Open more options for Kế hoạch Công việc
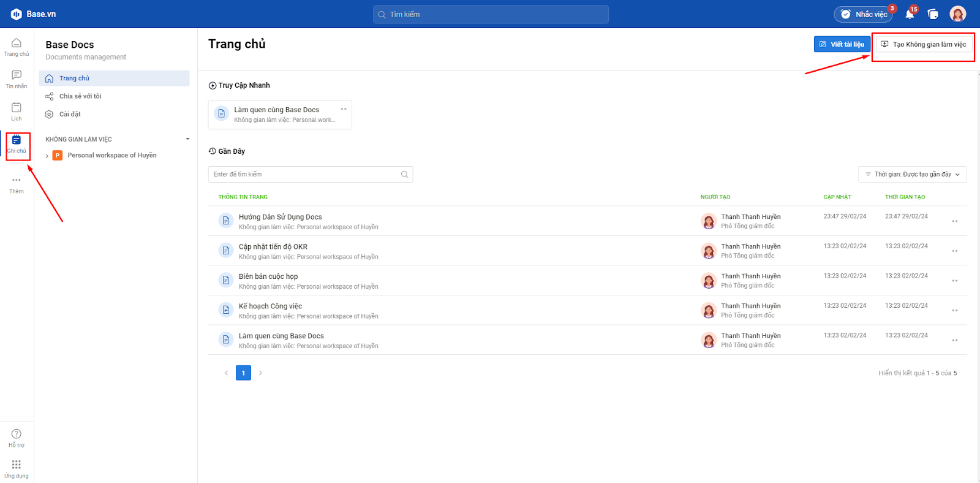This screenshot has height=483, width=980. click(955, 311)
